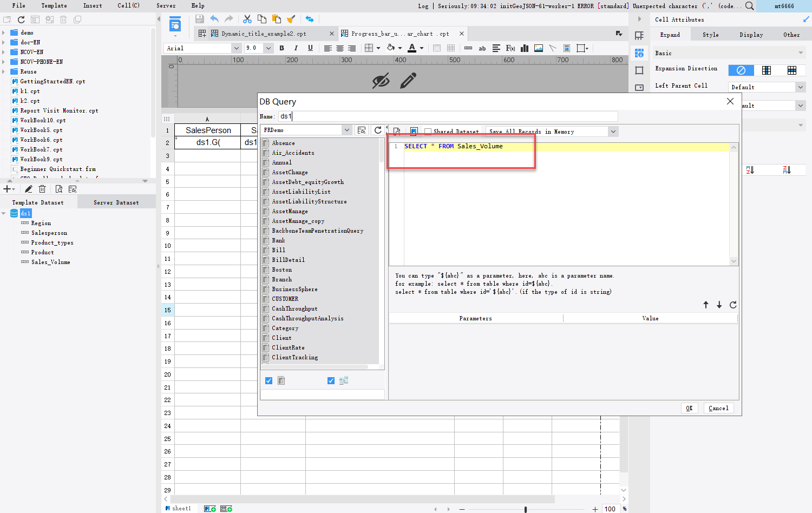Select the Formula F(x) toolbar icon
812x513 pixels.
[x=509, y=48]
